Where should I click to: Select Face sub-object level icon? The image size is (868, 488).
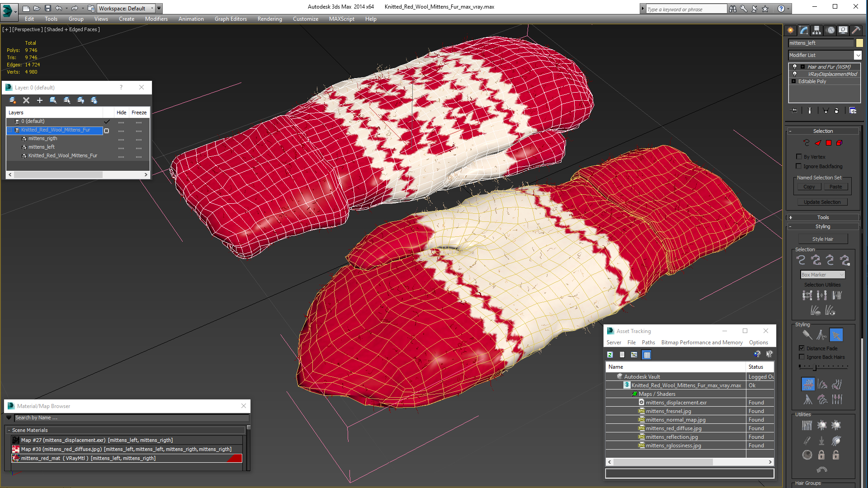pos(818,143)
